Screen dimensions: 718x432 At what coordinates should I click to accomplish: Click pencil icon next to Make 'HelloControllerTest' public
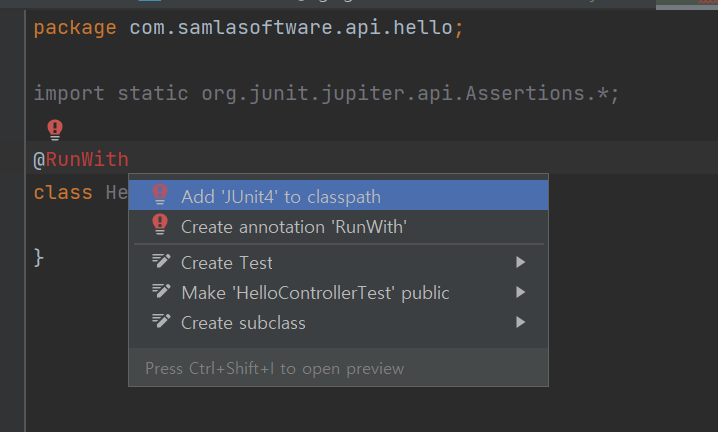[161, 291]
